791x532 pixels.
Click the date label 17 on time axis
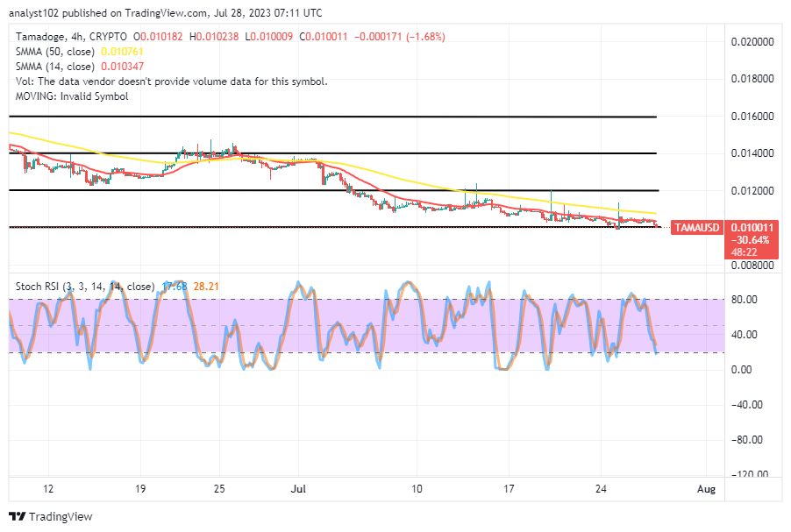coord(509,489)
